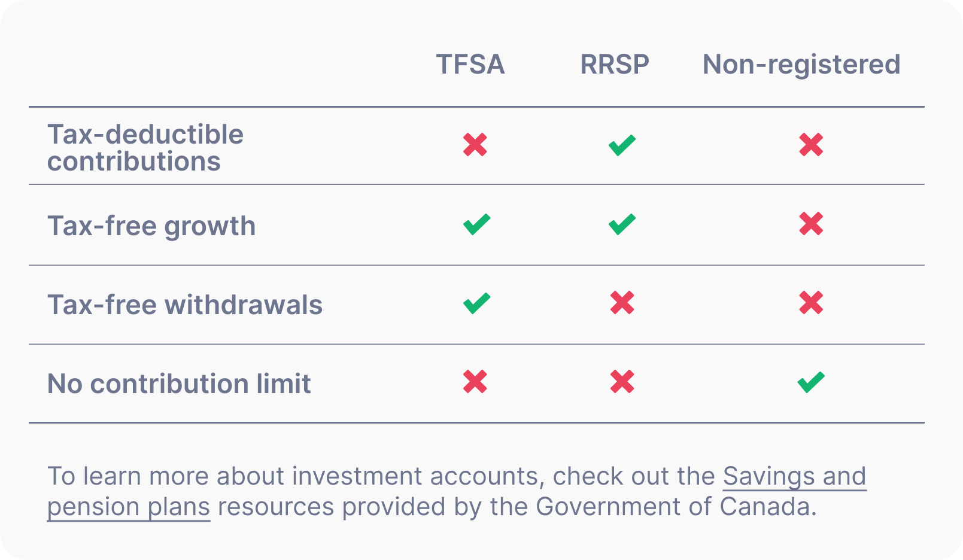The height and width of the screenshot is (560, 963).
Task: Select the Tax-deductible contributions row label
Action: coord(145,148)
